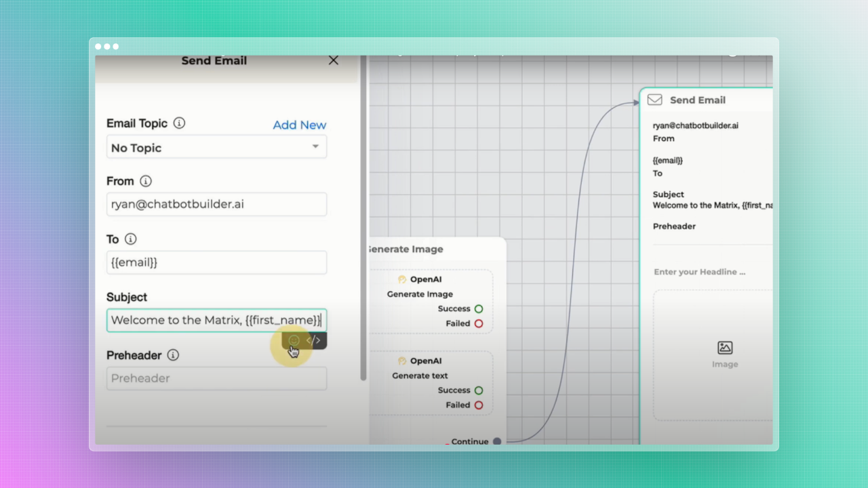Click the Subject line in the Send Email node
This screenshot has height=488, width=868.
pyautogui.click(x=713, y=205)
